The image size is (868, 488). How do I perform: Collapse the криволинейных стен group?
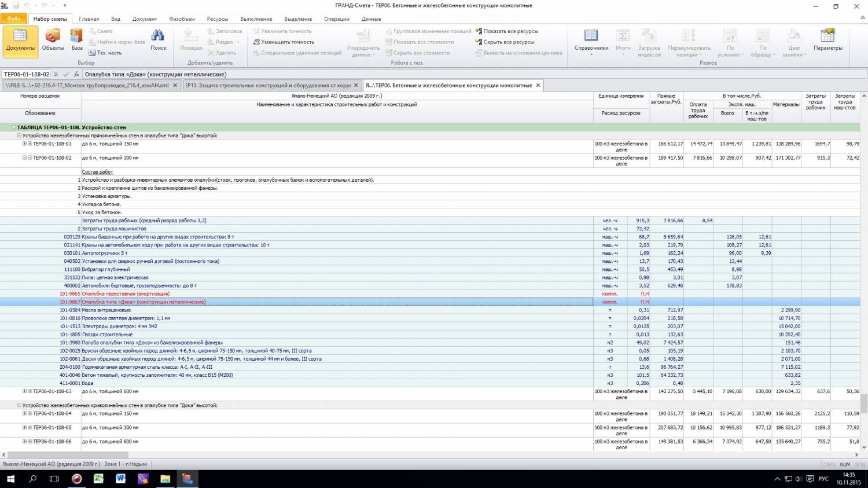(19, 405)
